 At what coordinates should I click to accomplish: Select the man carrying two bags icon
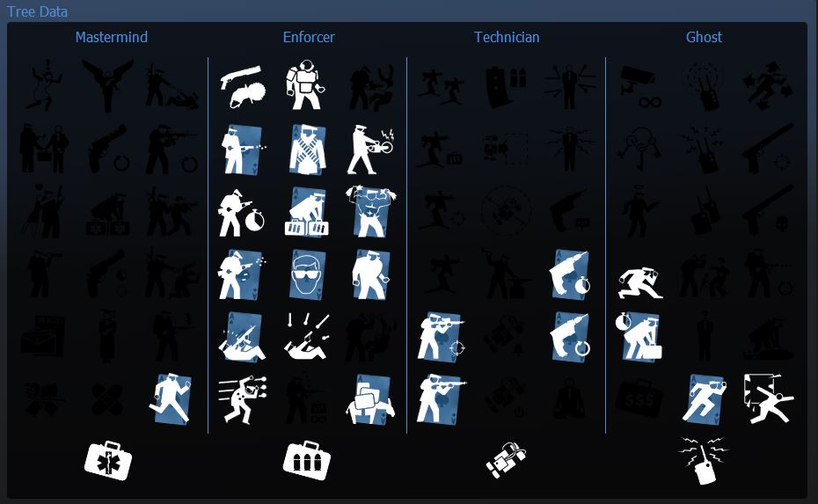tap(307, 212)
